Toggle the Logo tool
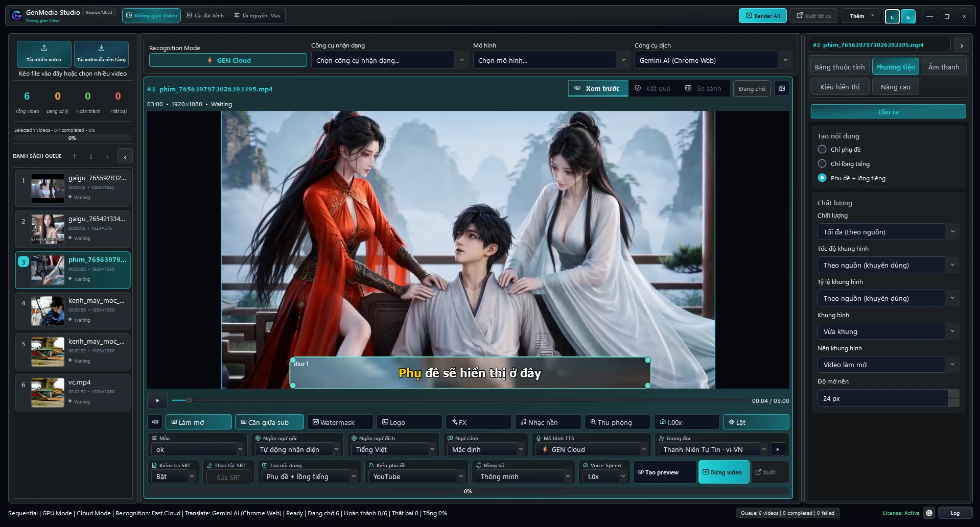This screenshot has height=527, width=980. click(410, 422)
